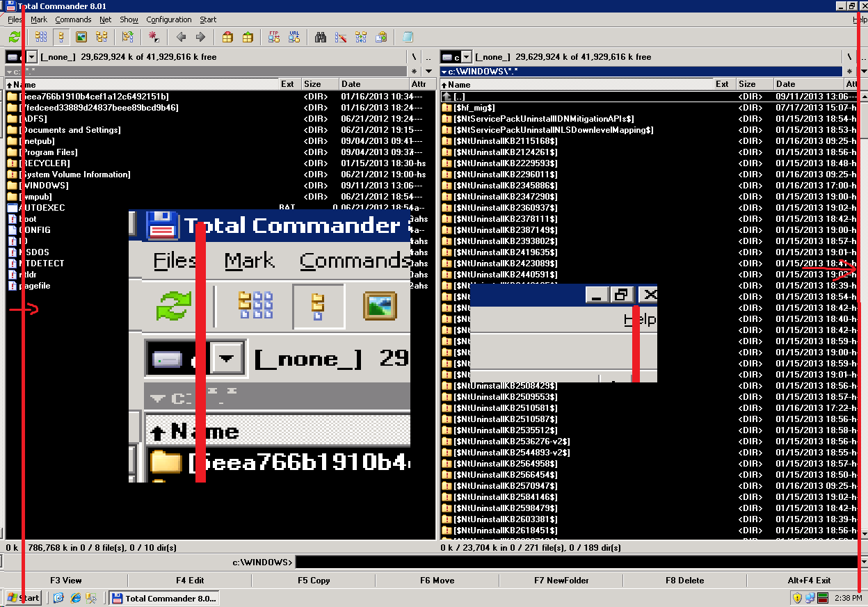Click the FTP connect icon

click(x=274, y=38)
